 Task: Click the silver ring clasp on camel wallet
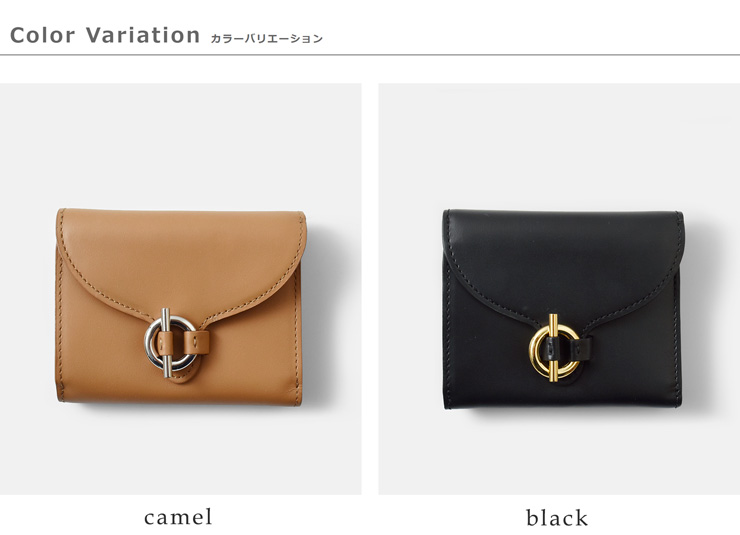coord(171,343)
